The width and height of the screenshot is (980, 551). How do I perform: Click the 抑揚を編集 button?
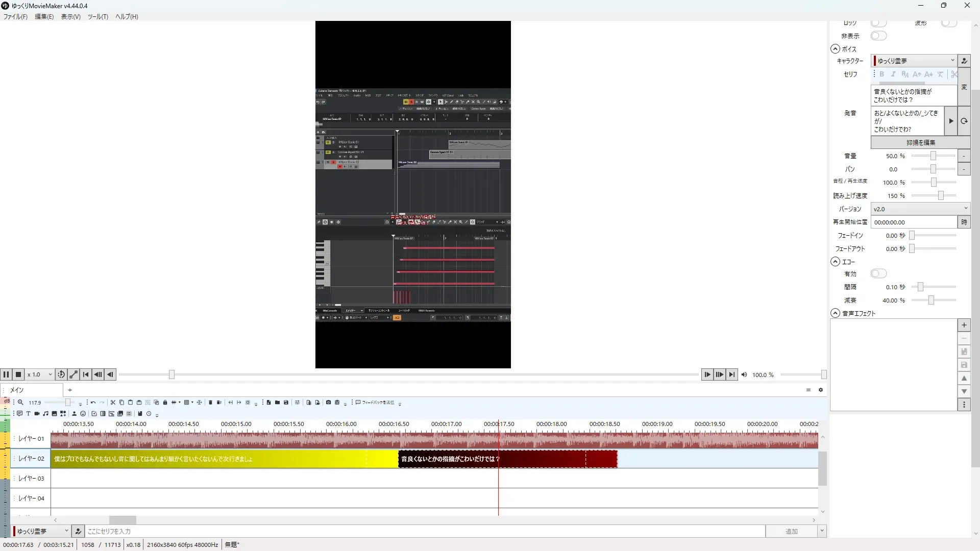pyautogui.click(x=920, y=143)
